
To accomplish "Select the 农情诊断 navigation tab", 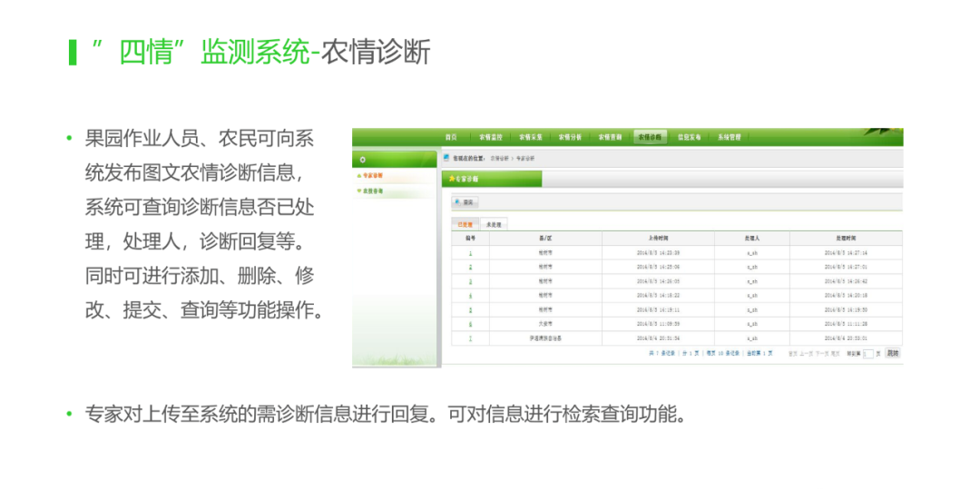I will coord(649,137).
